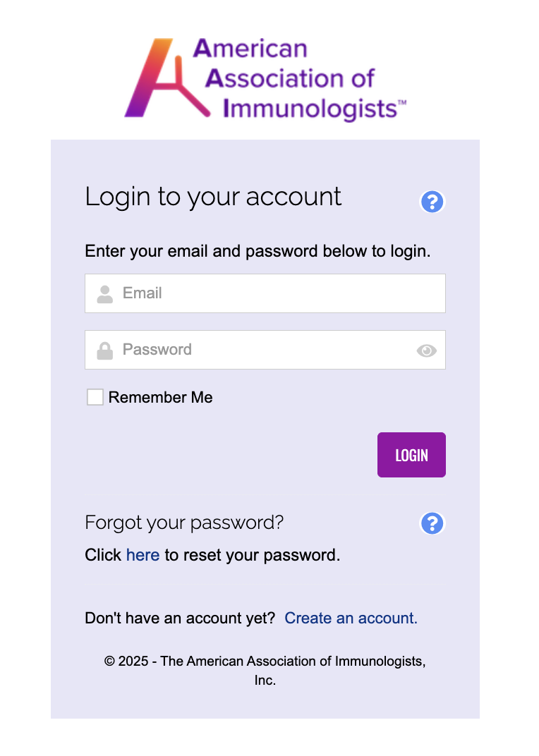Click the Remember Me label text

click(161, 398)
